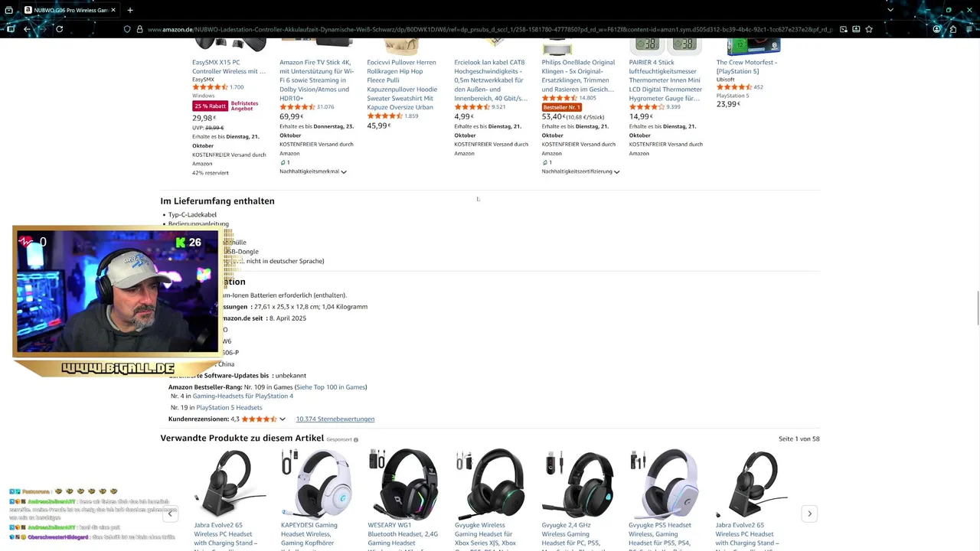Open 10.374 Sternebewertungen link
Viewport: 980px width, 551px height.
coord(335,419)
